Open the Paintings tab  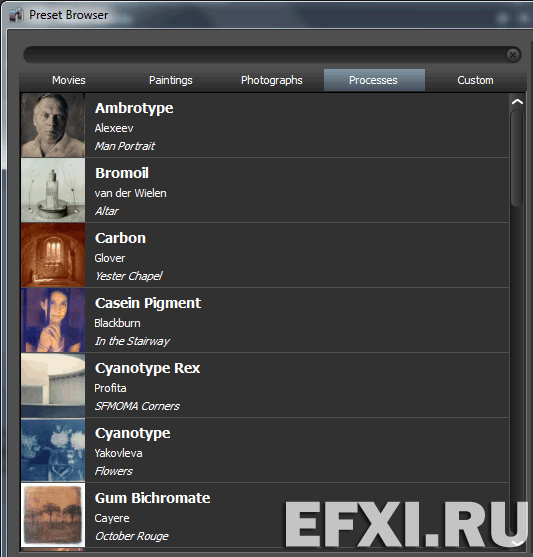tap(171, 80)
